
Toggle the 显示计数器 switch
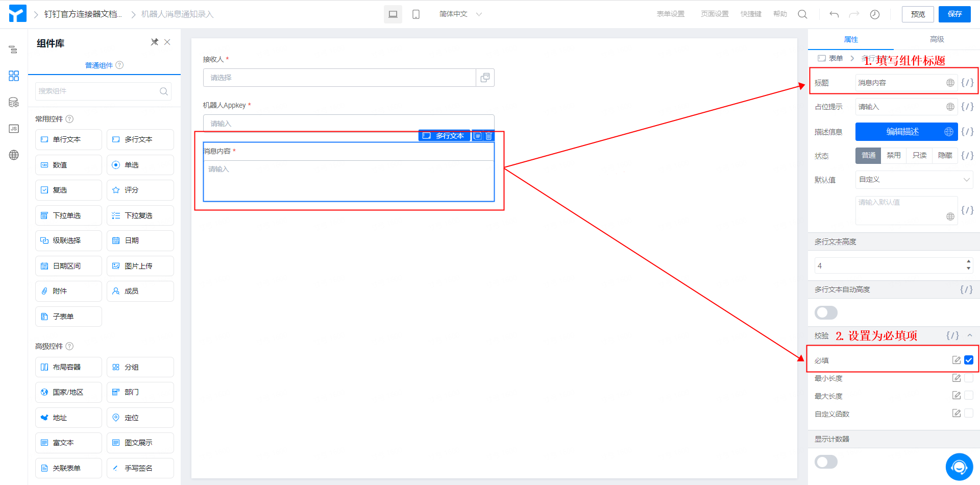point(826,462)
